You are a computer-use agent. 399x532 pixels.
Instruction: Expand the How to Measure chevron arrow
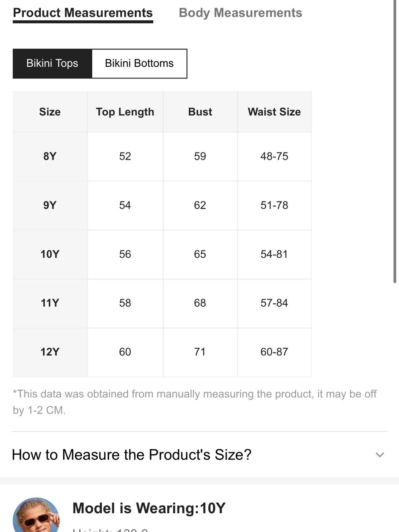[379, 455]
